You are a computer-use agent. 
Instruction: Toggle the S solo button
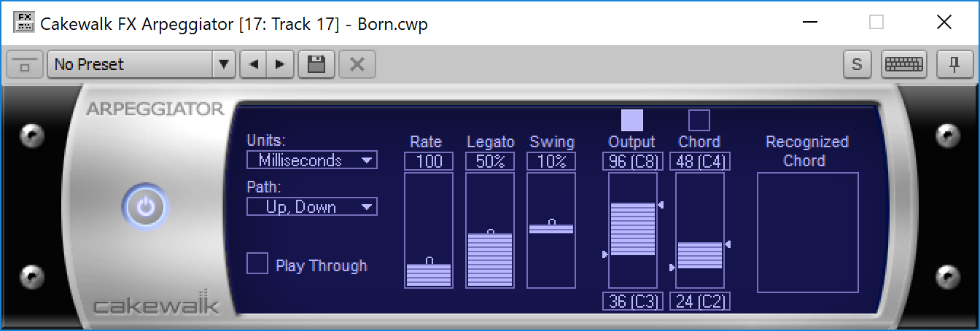pos(857,64)
